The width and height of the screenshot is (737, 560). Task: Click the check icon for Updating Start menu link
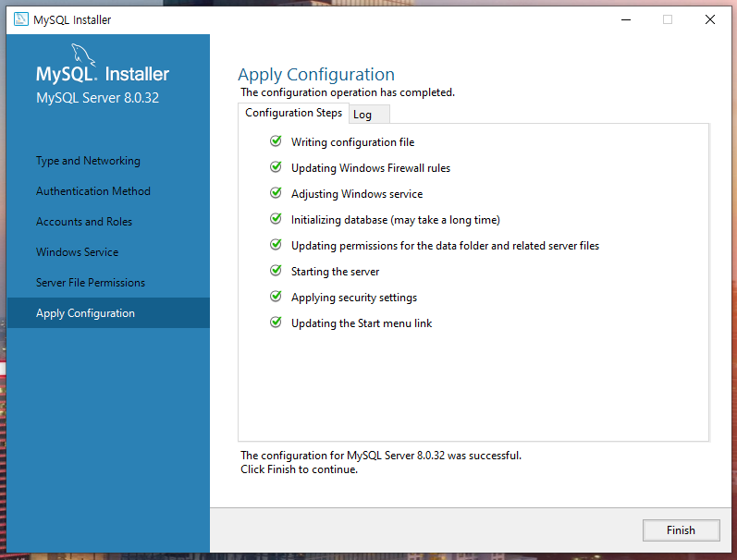click(x=276, y=322)
